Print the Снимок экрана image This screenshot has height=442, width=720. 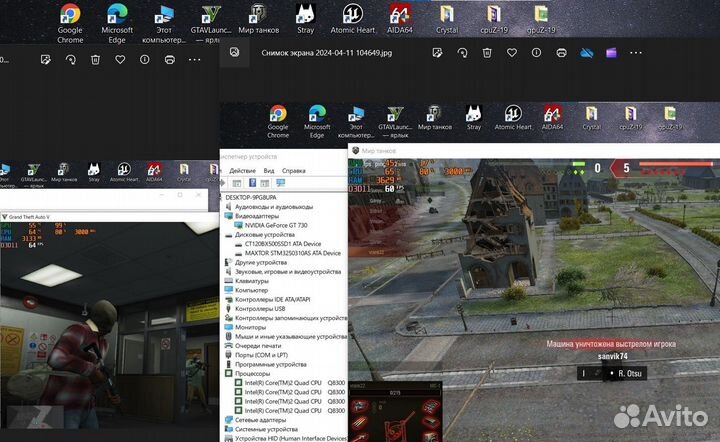(561, 53)
